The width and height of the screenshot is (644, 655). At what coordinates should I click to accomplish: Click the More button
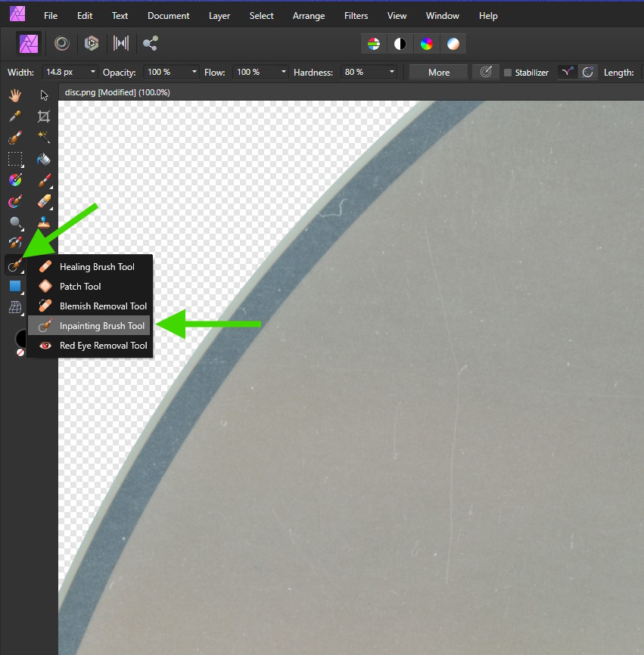pyautogui.click(x=439, y=73)
